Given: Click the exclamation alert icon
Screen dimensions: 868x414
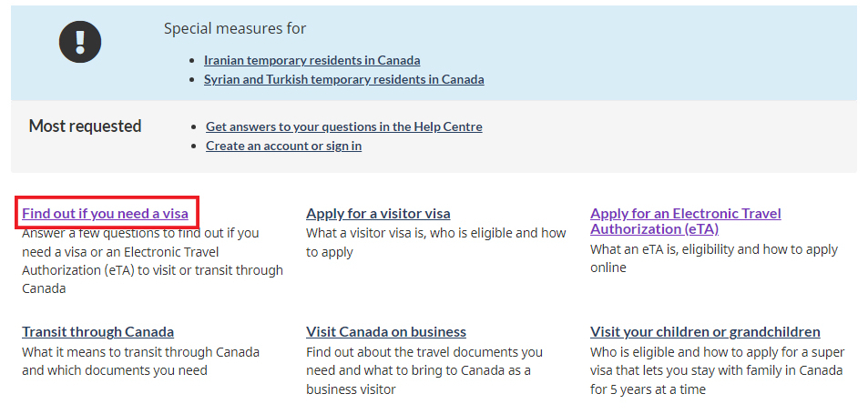Looking at the screenshot, I should click(x=80, y=41).
